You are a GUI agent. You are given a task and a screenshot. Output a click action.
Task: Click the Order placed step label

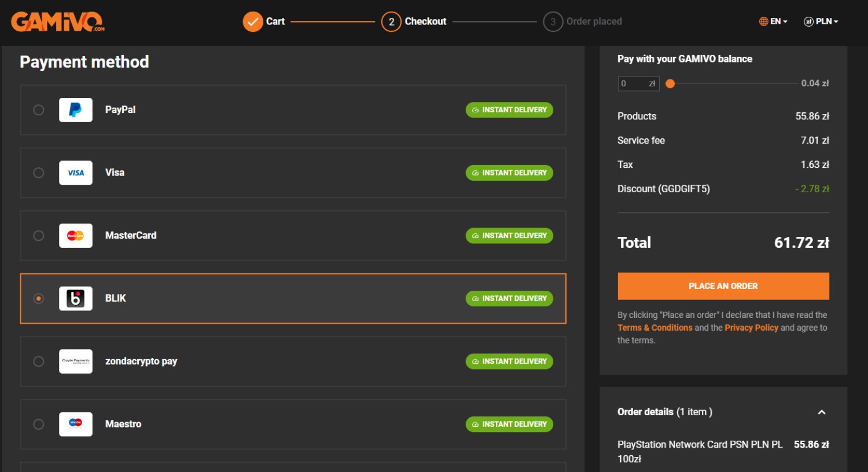594,21
